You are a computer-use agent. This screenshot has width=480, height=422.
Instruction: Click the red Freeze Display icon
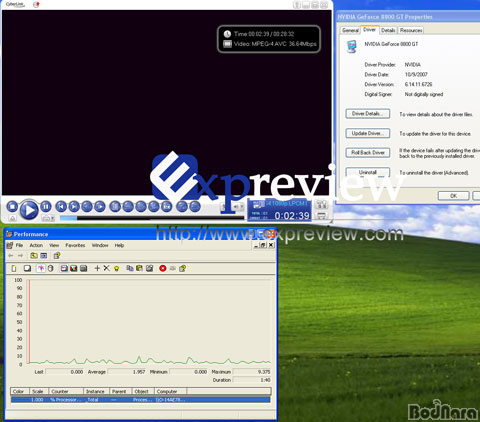click(163, 268)
